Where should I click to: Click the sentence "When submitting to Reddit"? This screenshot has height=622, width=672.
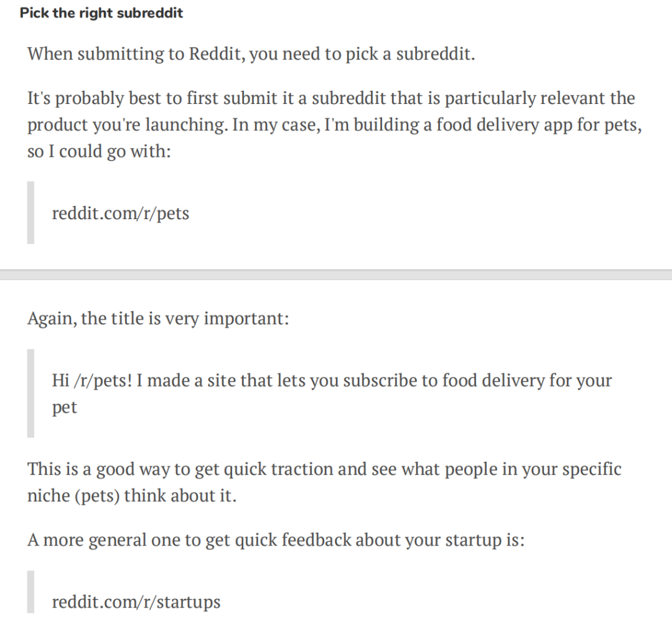tap(251, 54)
